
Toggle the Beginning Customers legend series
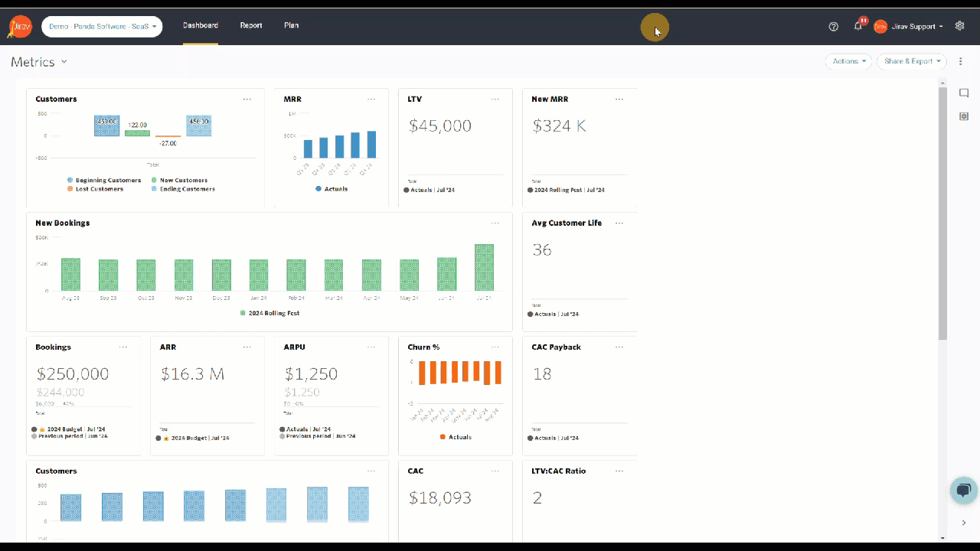click(x=107, y=181)
